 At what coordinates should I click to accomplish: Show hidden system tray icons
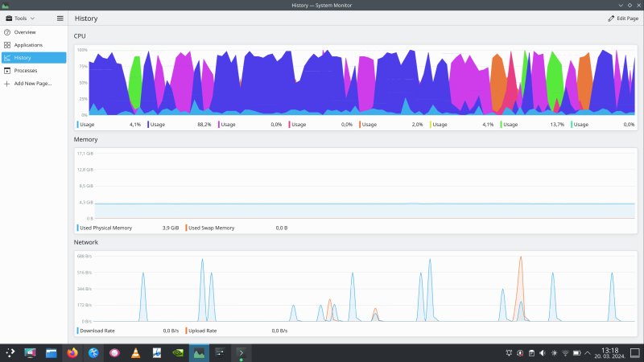[588, 352]
